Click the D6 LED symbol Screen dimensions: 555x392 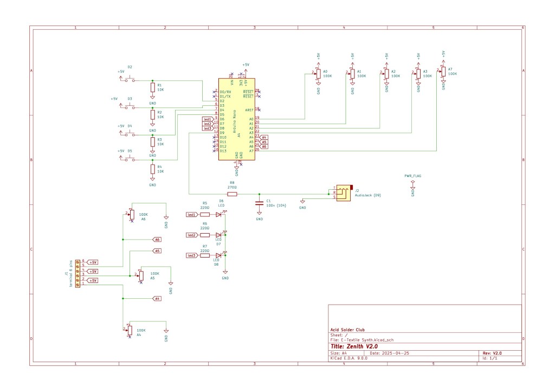(x=218, y=215)
